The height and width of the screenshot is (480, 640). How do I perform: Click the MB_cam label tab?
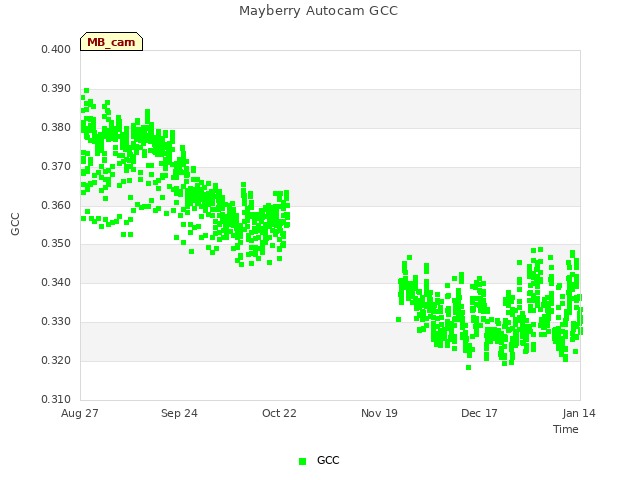click(x=111, y=42)
